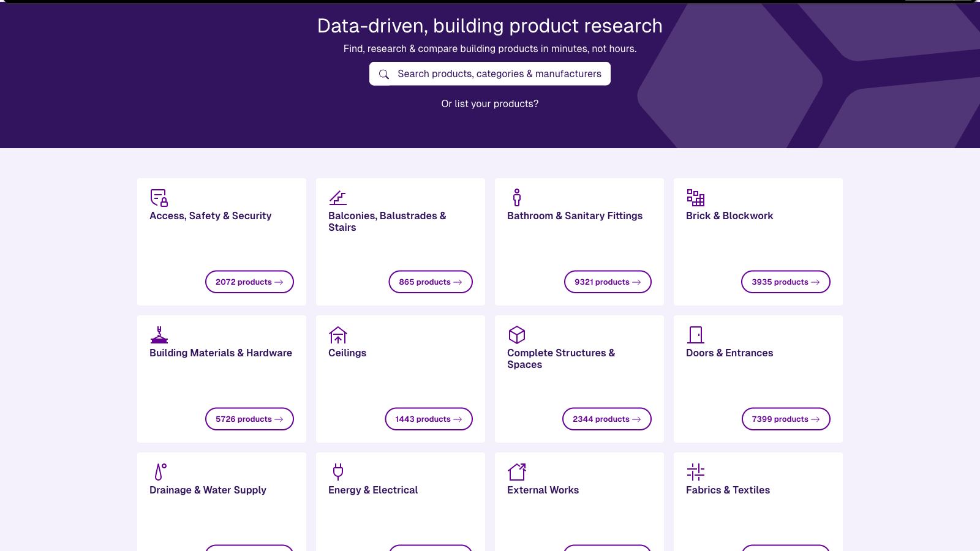Open the 7399 products button

(x=786, y=419)
